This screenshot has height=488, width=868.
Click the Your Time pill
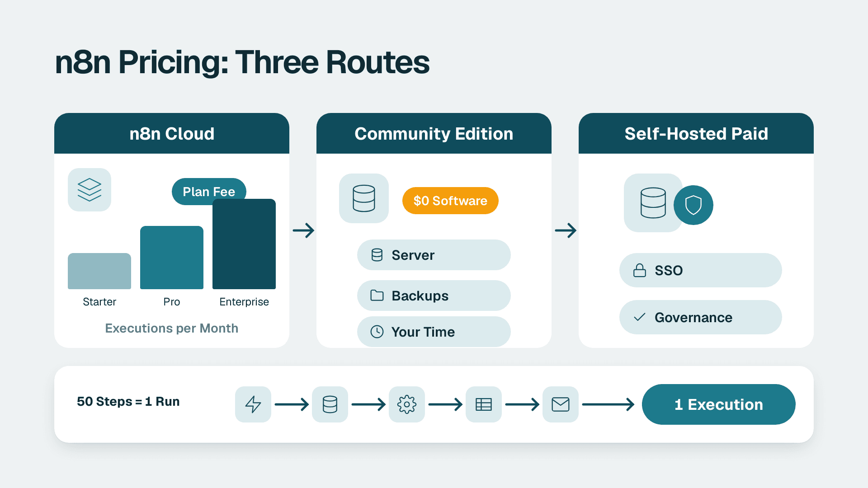pos(434,332)
